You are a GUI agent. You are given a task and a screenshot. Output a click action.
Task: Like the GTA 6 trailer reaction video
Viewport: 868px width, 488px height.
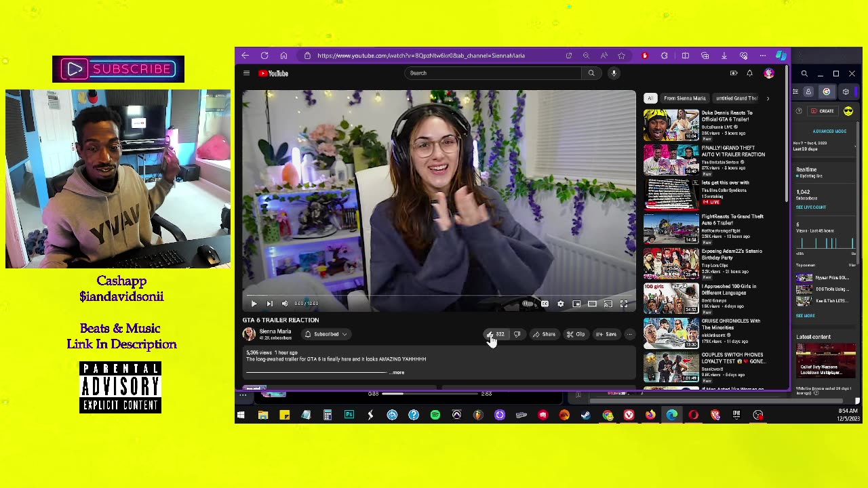click(x=494, y=334)
